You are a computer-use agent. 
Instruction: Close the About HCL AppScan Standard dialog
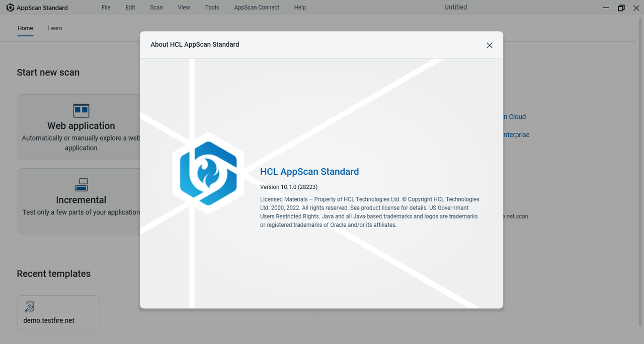tap(490, 45)
